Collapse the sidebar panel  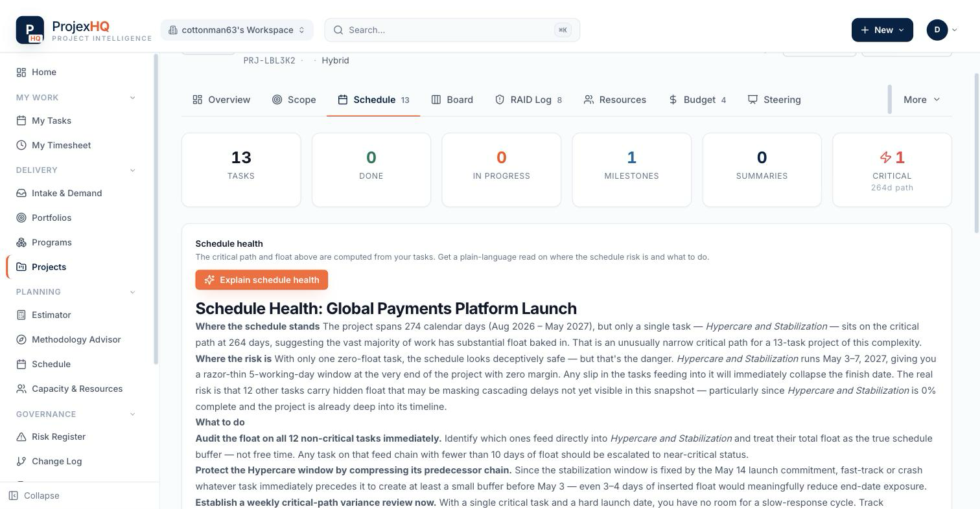34,495
